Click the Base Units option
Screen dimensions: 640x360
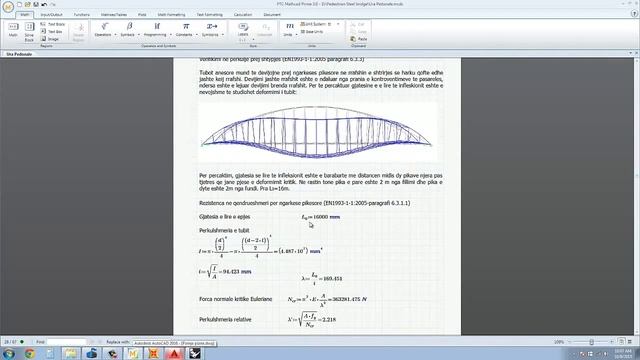(x=312, y=31)
